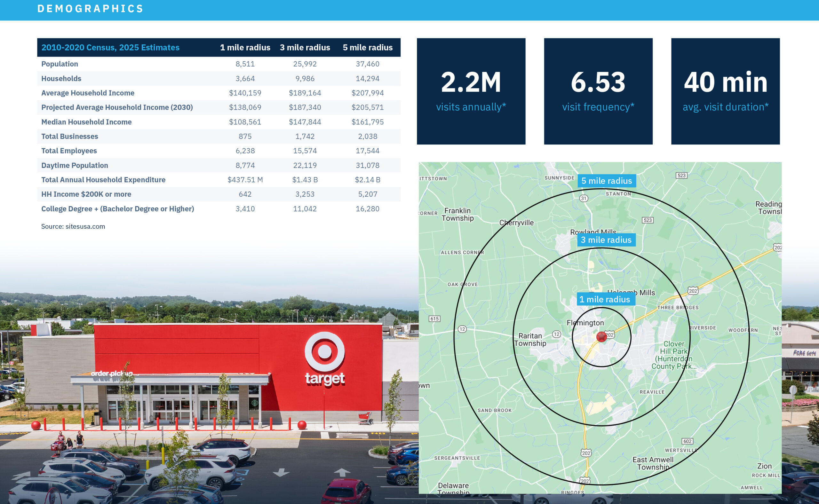This screenshot has width=819, height=504.
Task: Click route 602 marker near Wertsville
Action: pyautogui.click(x=687, y=441)
